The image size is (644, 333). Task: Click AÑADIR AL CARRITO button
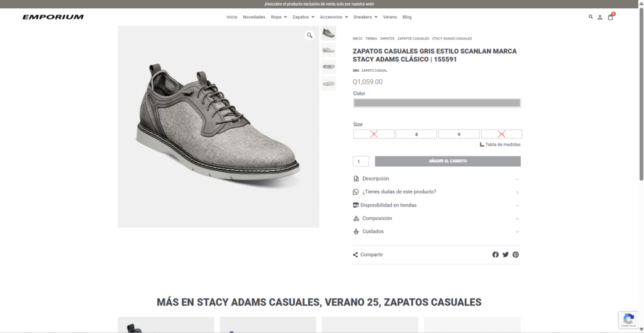448,161
